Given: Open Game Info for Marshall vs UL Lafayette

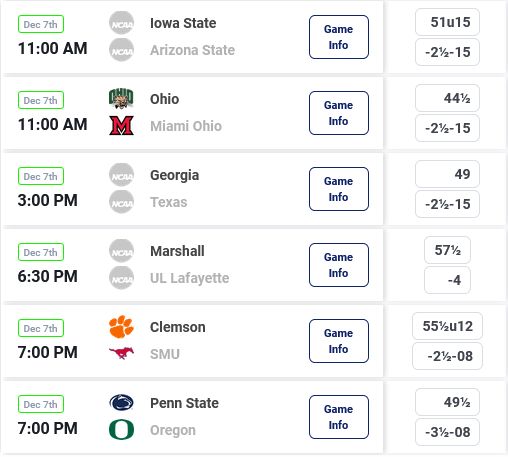Looking at the screenshot, I should (339, 265).
